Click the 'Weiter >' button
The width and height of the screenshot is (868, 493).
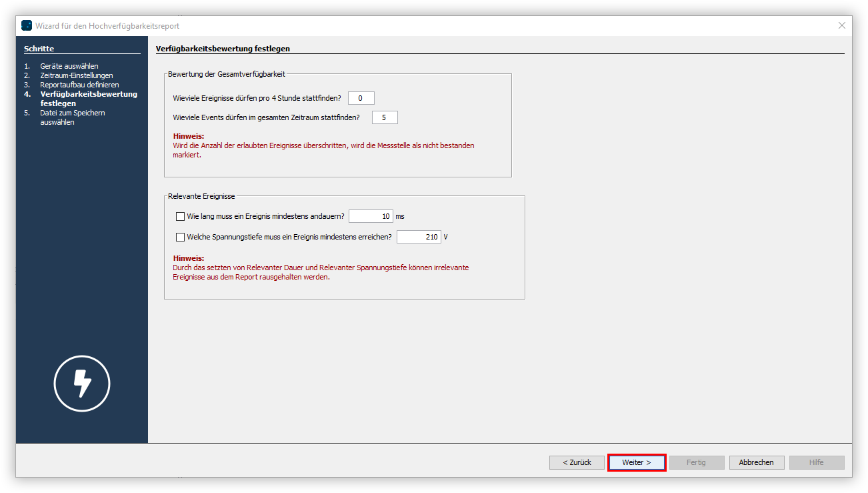point(636,462)
